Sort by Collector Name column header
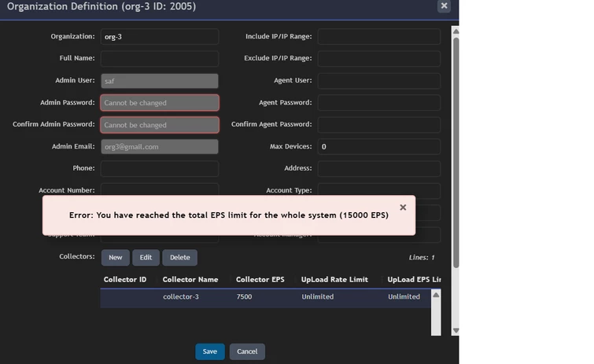Viewport: 594px width, 364px height. tap(190, 280)
